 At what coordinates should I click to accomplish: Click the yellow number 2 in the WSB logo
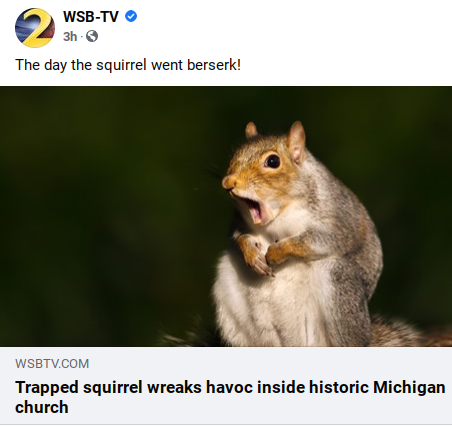[x=37, y=28]
